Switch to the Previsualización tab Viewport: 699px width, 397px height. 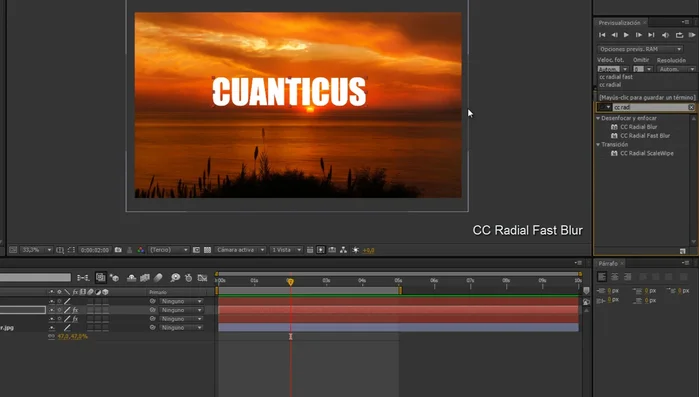point(619,23)
